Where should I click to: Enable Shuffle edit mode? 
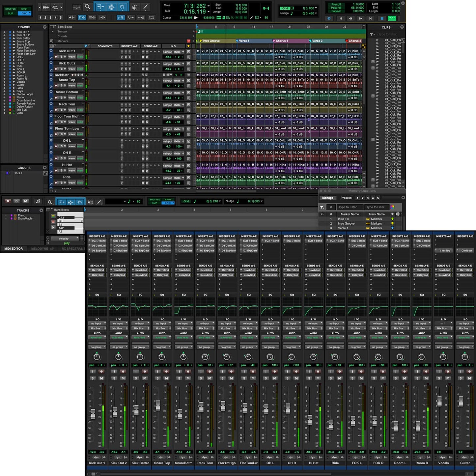[11, 9]
